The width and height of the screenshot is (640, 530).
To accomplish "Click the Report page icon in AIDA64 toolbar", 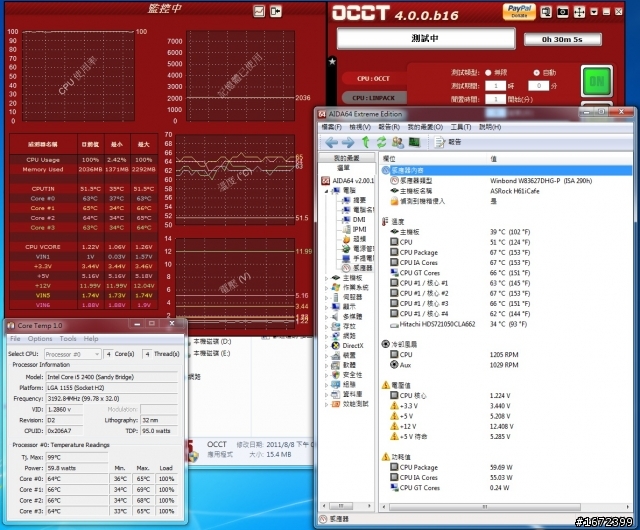I will (440, 142).
